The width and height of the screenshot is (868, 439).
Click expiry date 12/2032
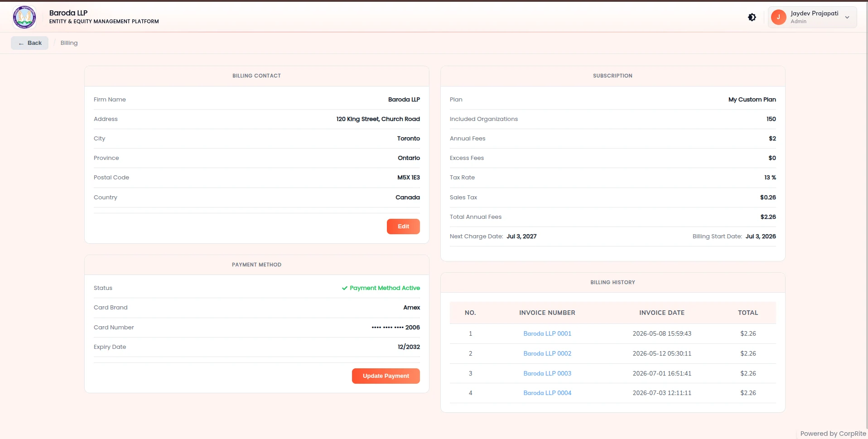(409, 347)
